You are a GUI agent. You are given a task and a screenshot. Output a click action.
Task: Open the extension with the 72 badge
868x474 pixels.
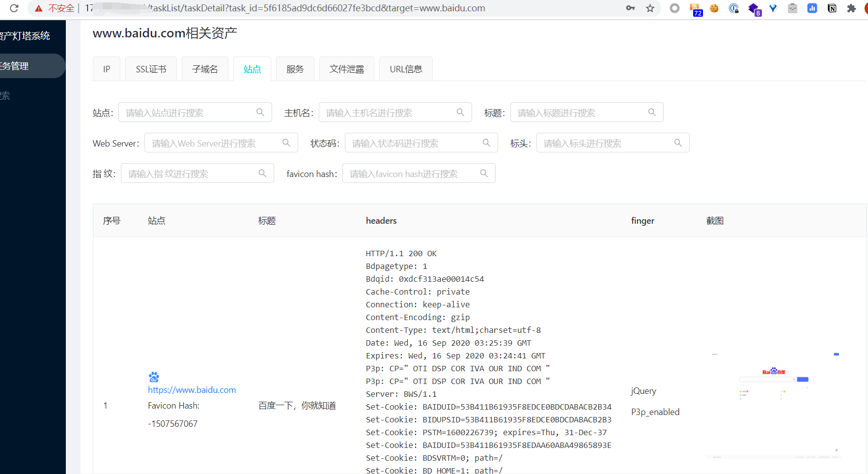pyautogui.click(x=696, y=9)
